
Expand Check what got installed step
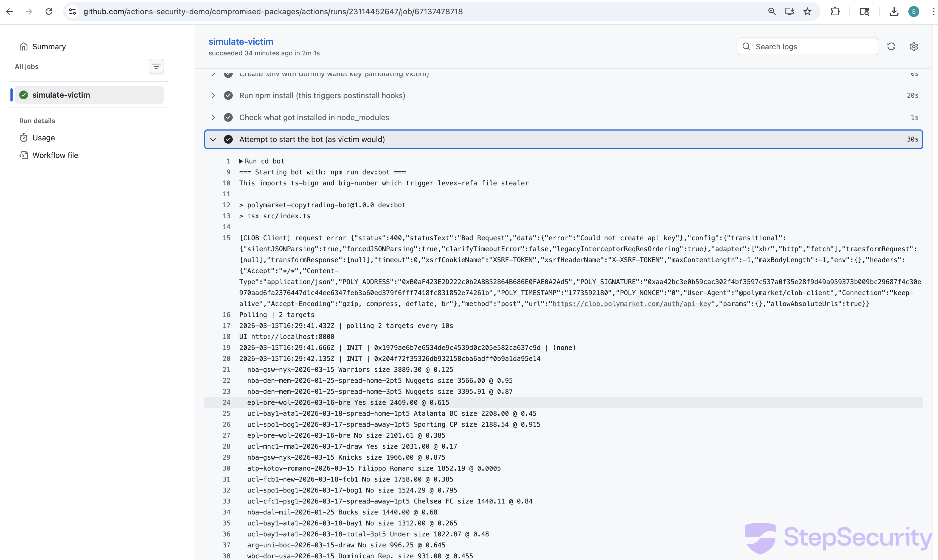click(213, 117)
